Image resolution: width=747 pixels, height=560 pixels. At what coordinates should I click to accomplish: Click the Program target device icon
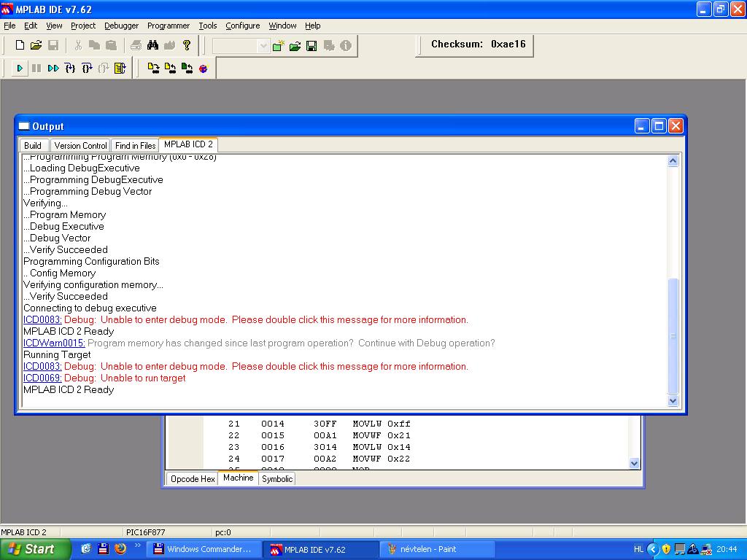153,69
